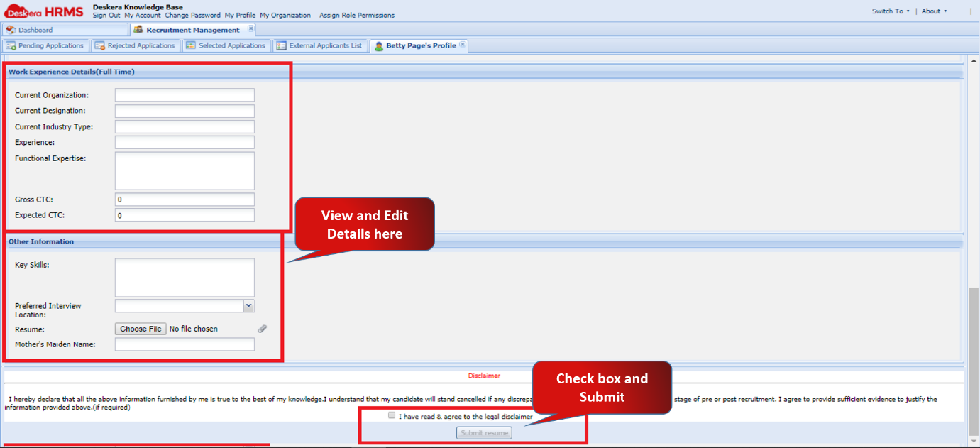Click inside the Current Organization field
The width and height of the screenshot is (980, 448).
point(185,94)
